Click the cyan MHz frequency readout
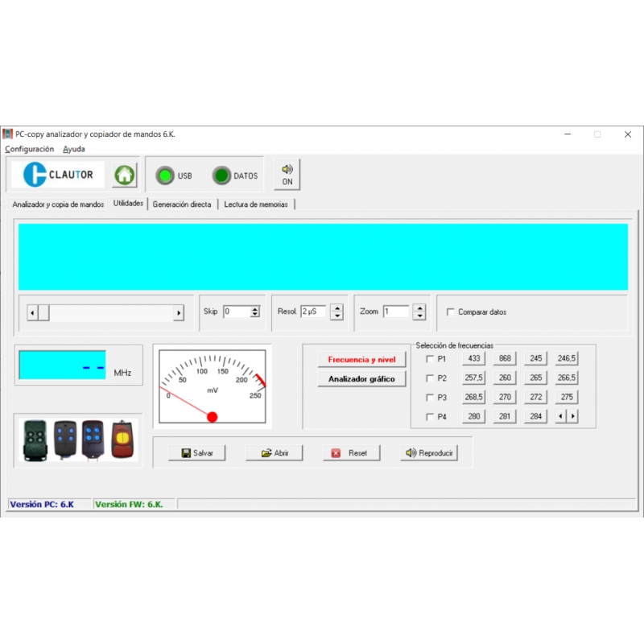Image resolution: width=644 pixels, height=644 pixels. (x=63, y=365)
